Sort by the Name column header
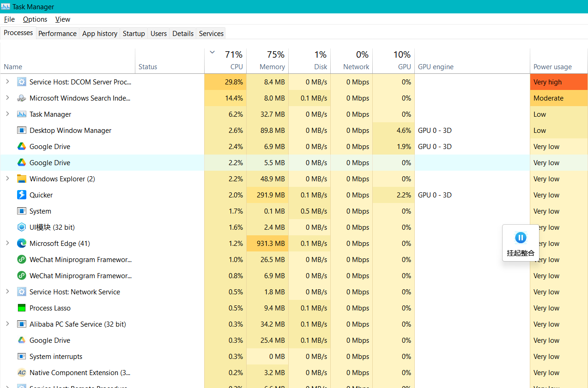Image resolution: width=588 pixels, height=388 pixels. 68,61
